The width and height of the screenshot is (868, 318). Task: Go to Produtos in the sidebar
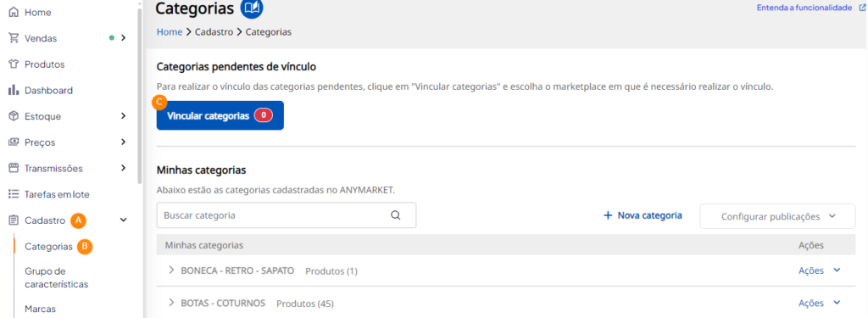click(44, 64)
